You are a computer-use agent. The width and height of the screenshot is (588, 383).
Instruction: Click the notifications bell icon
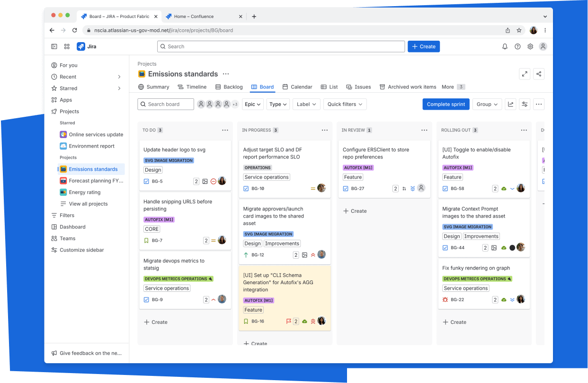(x=505, y=46)
